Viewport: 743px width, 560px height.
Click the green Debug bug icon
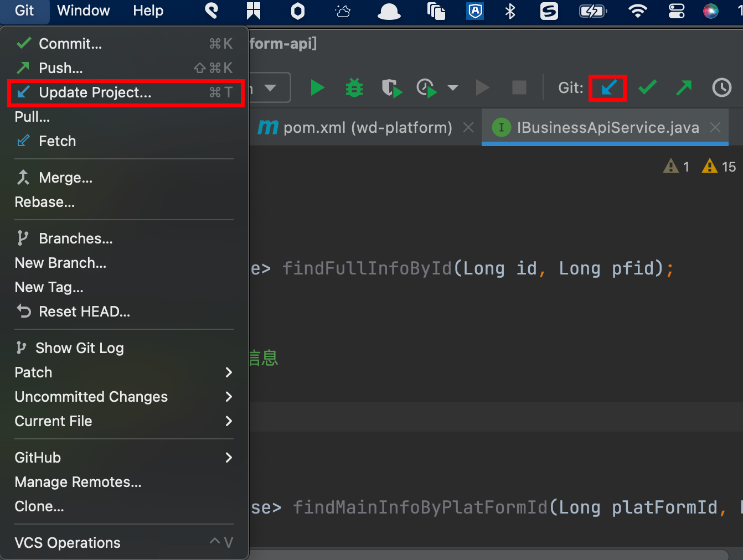(x=354, y=87)
